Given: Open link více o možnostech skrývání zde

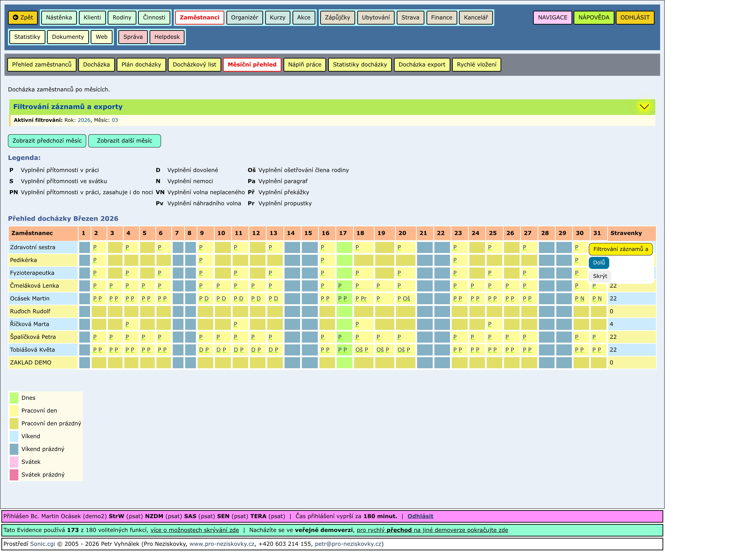Looking at the screenshot, I should click(195, 530).
